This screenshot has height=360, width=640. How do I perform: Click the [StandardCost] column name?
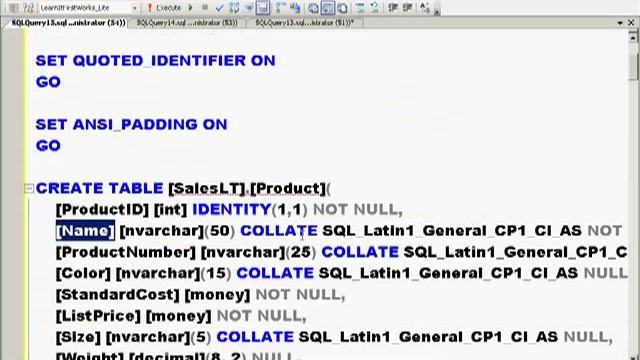point(118,295)
